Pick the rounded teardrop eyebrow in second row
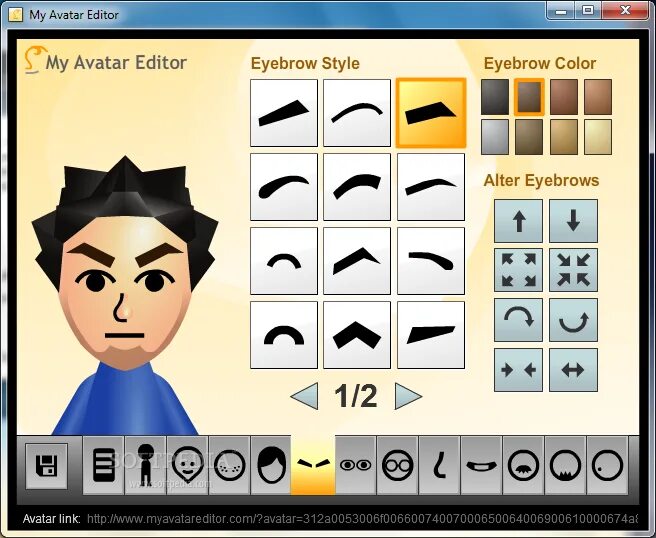 284,187
